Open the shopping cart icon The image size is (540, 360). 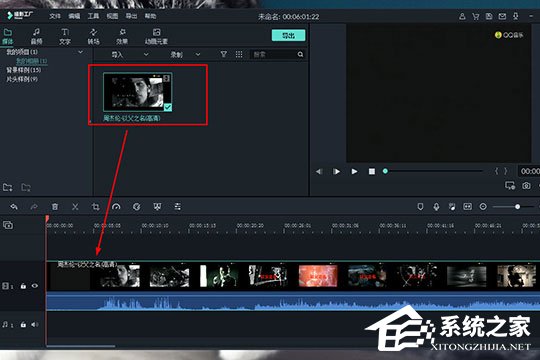point(476,16)
